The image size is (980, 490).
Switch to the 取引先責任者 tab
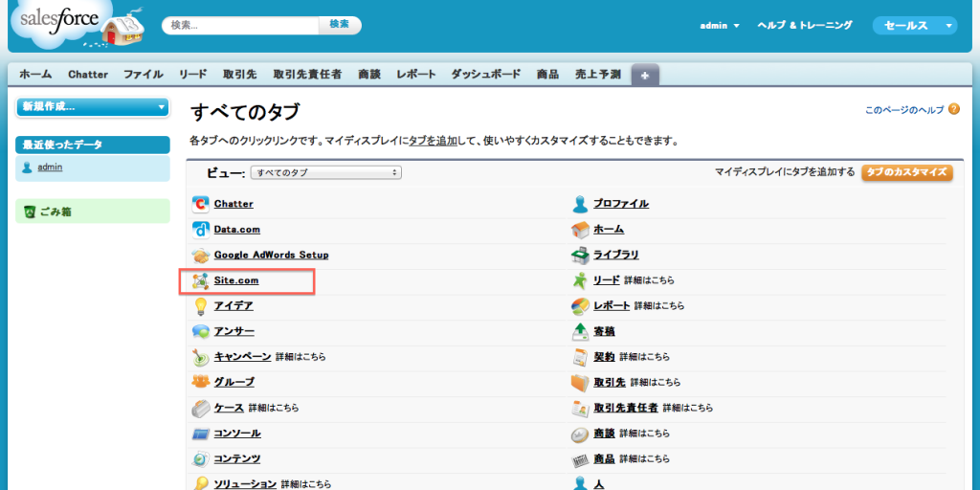tap(307, 75)
